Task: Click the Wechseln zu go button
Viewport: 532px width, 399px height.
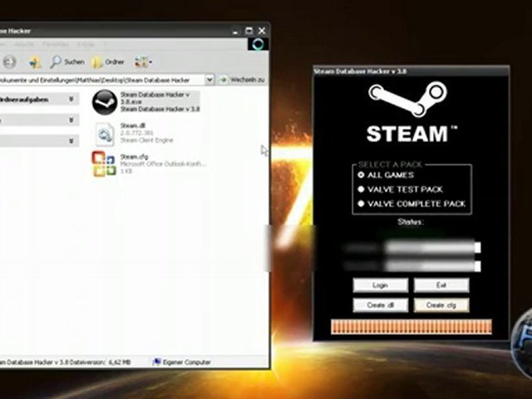Action: (x=242, y=80)
